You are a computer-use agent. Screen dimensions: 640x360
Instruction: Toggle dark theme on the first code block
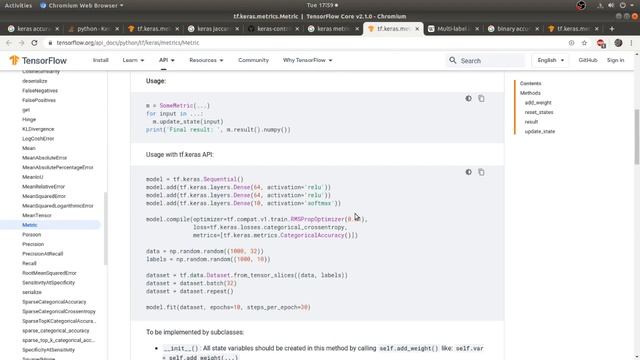[468, 98]
